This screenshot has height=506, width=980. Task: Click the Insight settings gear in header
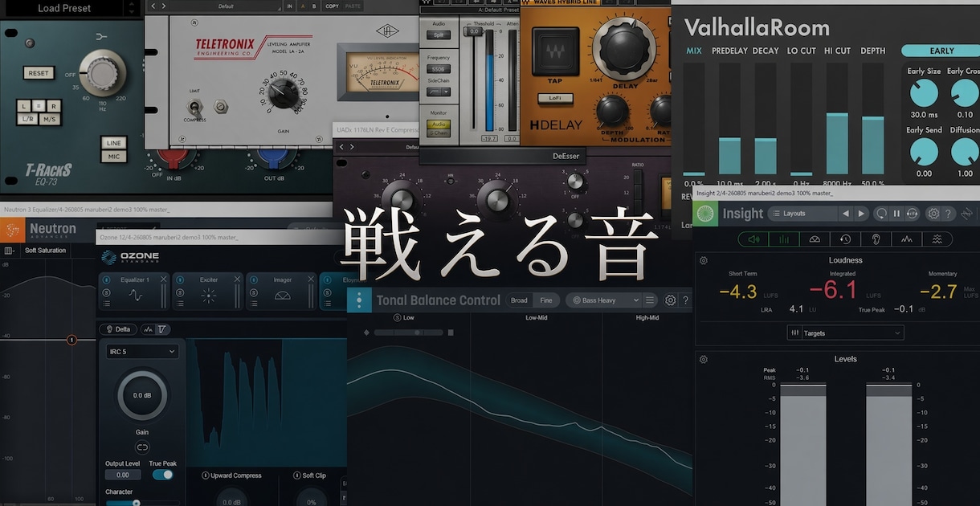pyautogui.click(x=933, y=214)
